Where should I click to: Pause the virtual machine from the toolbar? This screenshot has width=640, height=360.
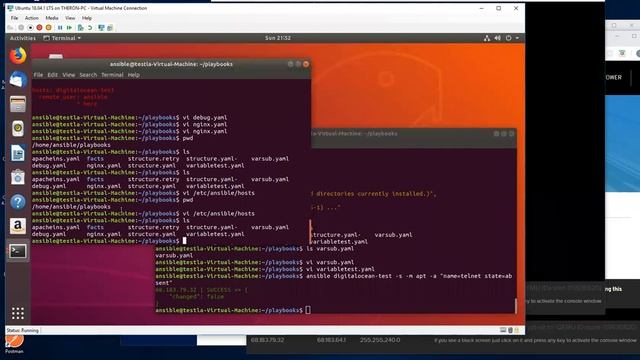pos(60,28)
